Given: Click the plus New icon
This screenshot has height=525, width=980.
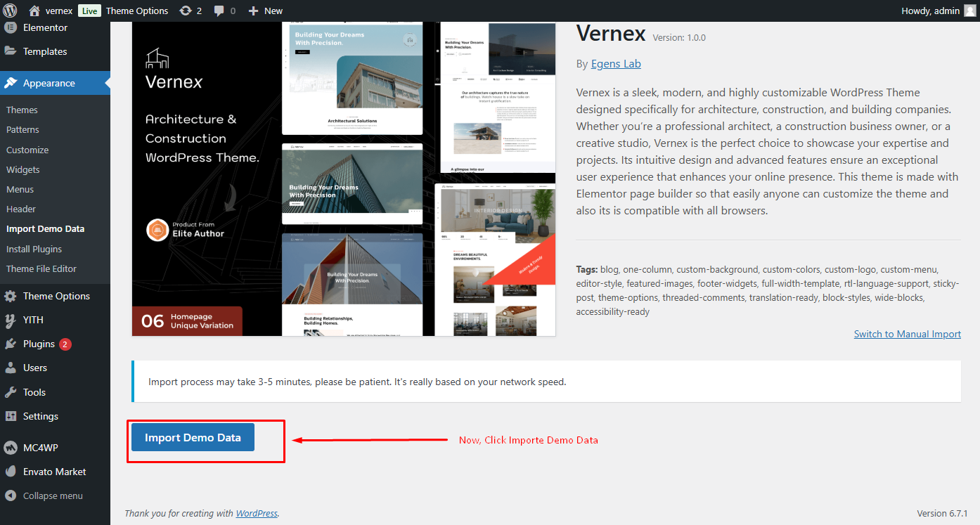Looking at the screenshot, I should coord(254,11).
